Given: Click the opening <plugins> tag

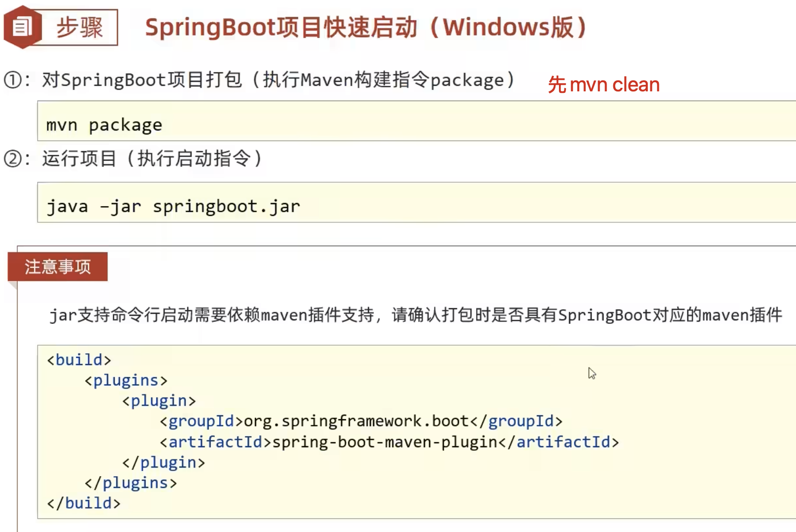Looking at the screenshot, I should (x=126, y=380).
